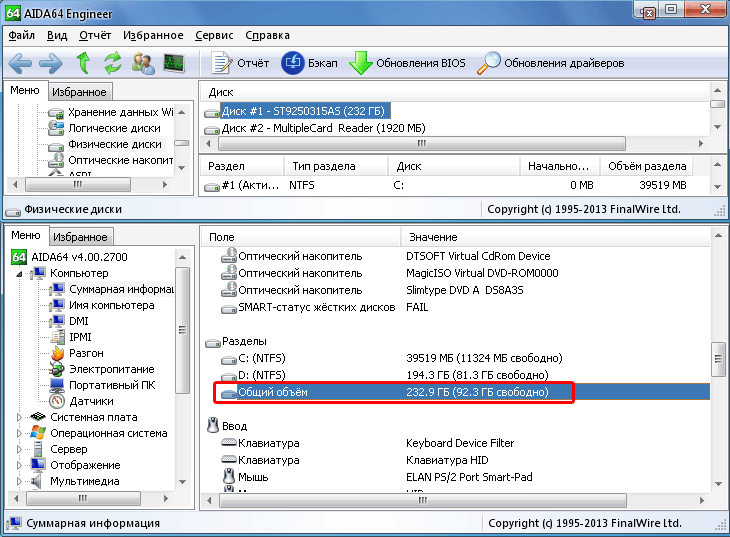Click the Поле column header
Image resolution: width=730 pixels, height=537 pixels.
tap(301, 237)
